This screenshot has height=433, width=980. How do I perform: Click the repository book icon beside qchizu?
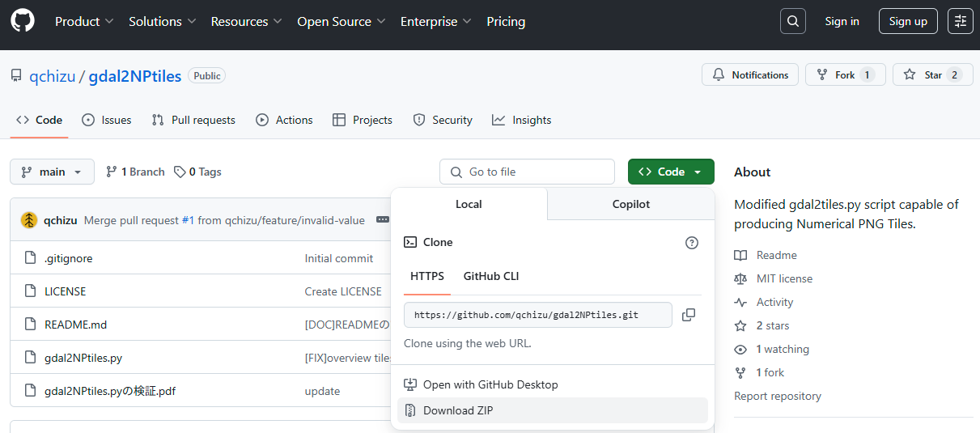pos(16,76)
